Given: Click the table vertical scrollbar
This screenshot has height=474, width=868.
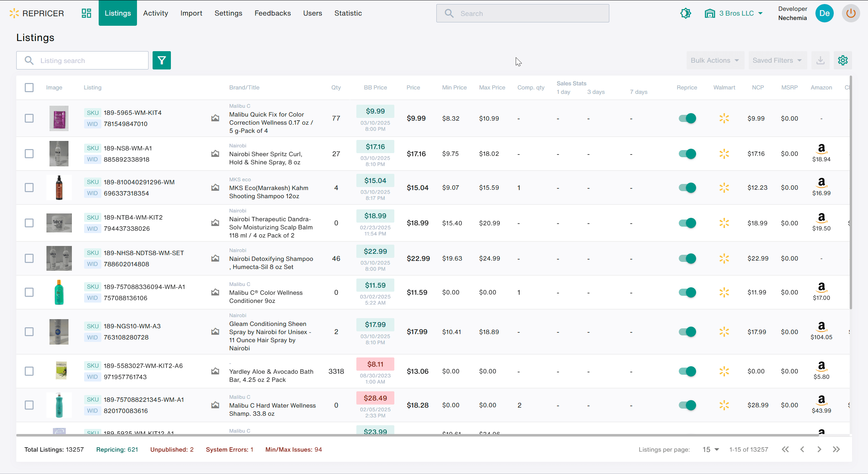Looking at the screenshot, I should 850,193.
